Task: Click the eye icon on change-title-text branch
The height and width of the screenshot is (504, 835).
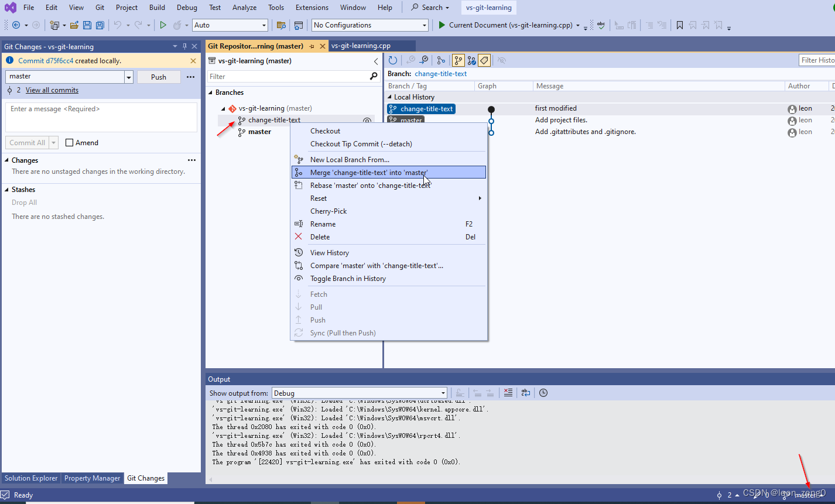Action: click(x=367, y=121)
